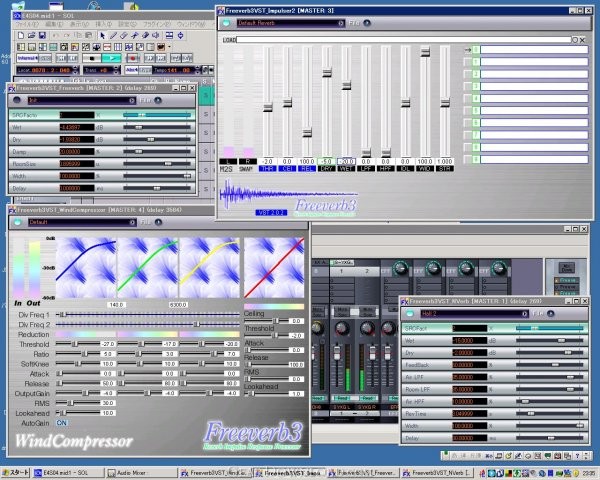Open the プラグイン menu in SOL

click(x=157, y=24)
